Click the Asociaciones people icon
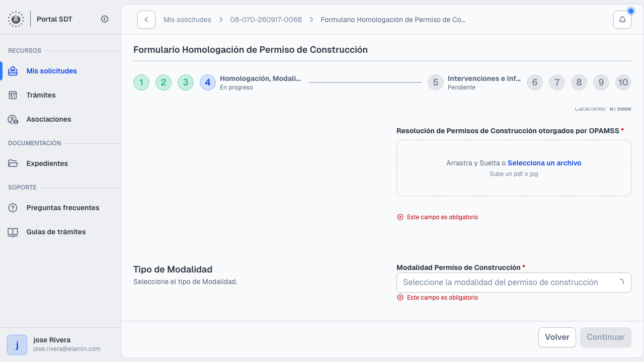Image resolution: width=644 pixels, height=362 pixels. (x=13, y=119)
